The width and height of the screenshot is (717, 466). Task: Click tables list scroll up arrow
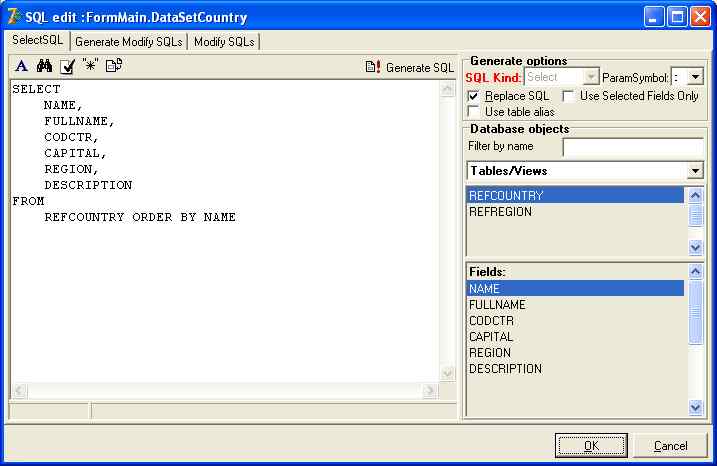pyautogui.click(x=696, y=196)
